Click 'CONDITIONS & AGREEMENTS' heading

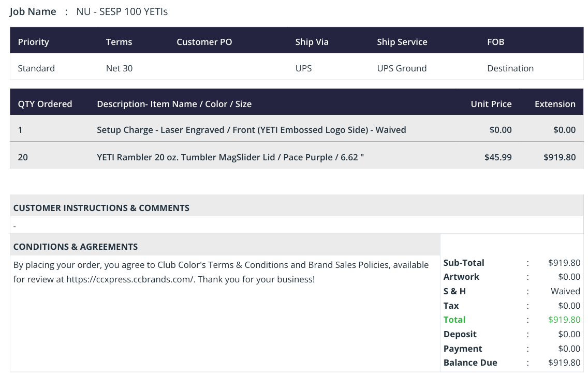tap(76, 247)
